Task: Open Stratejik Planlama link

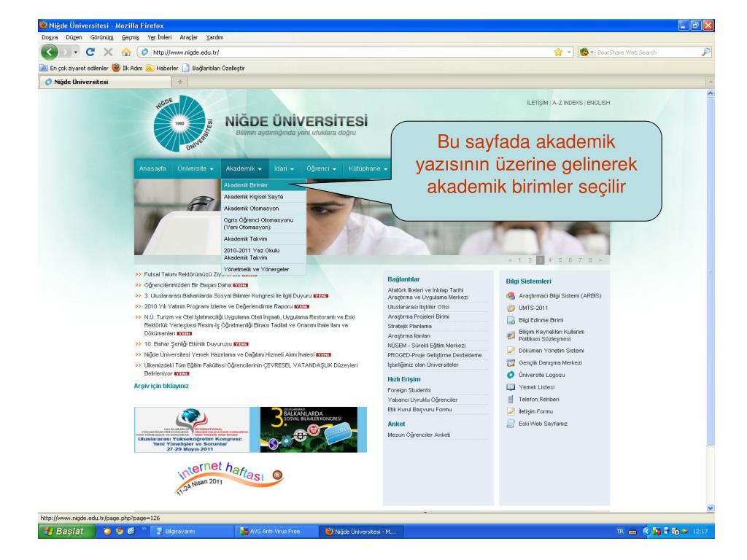Action: (410, 326)
